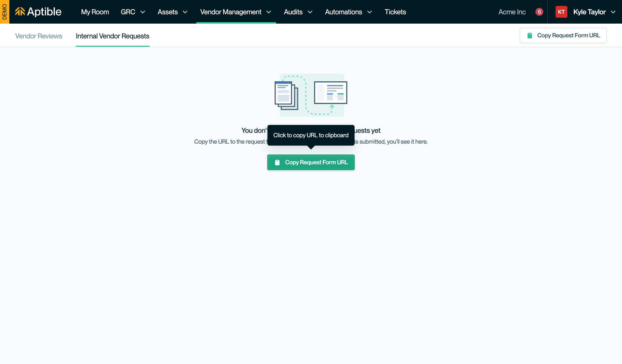Click the empty-state documents illustration

coord(311,95)
